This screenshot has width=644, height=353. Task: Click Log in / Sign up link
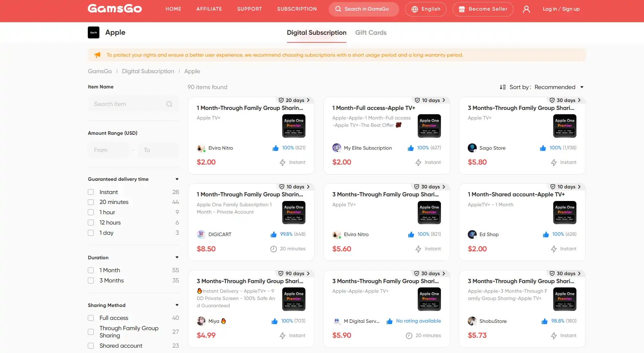click(x=561, y=9)
